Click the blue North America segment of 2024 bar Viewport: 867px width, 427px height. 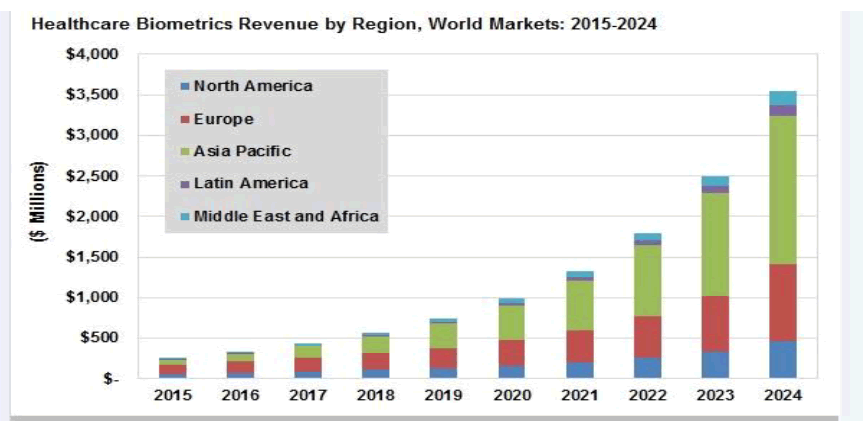click(782, 360)
